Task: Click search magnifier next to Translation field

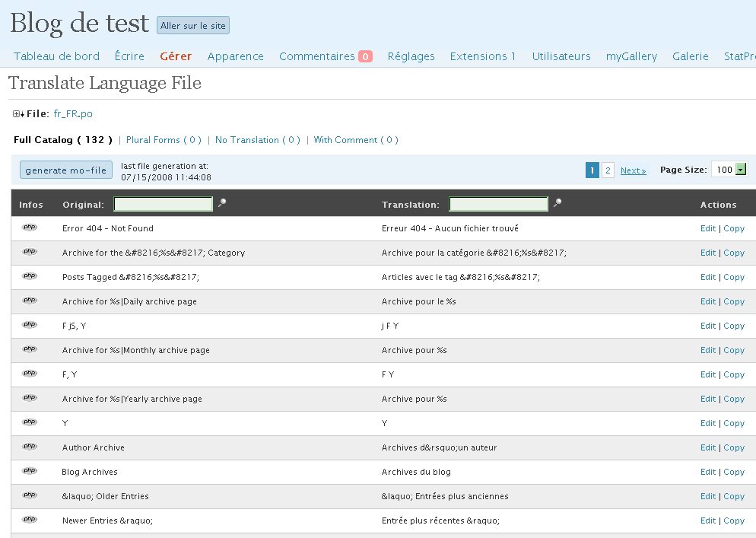Action: coord(557,203)
